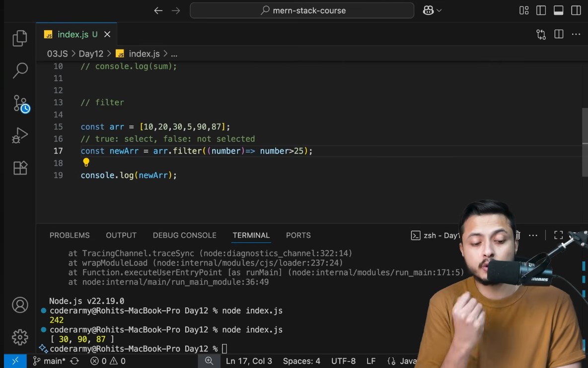Open the Explorer view in activity bar
588x368 pixels.
(x=20, y=38)
